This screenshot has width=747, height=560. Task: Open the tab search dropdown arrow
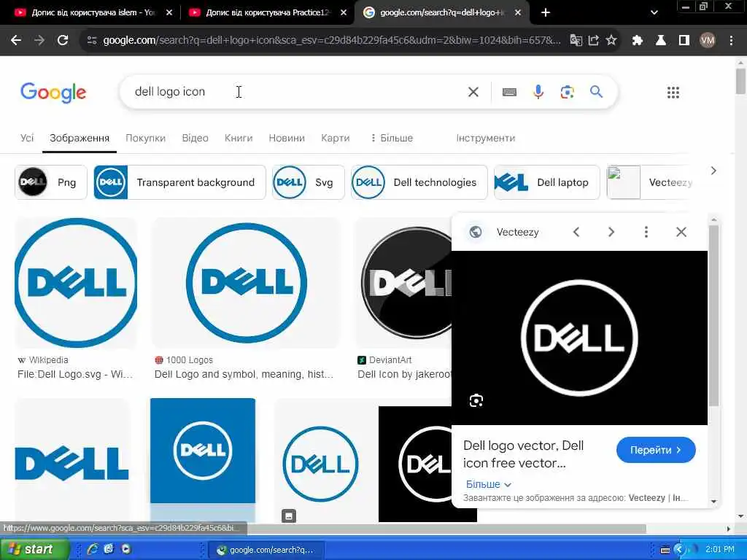[654, 13]
